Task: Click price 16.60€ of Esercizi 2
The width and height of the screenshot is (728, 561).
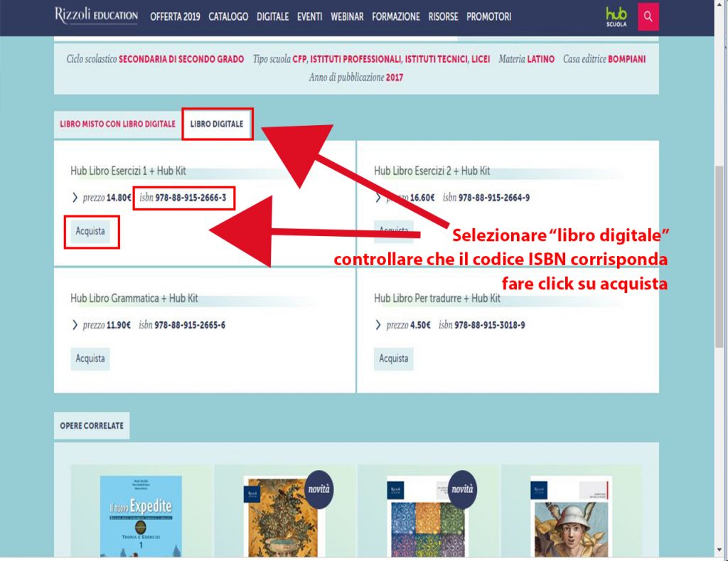Action: (422, 198)
